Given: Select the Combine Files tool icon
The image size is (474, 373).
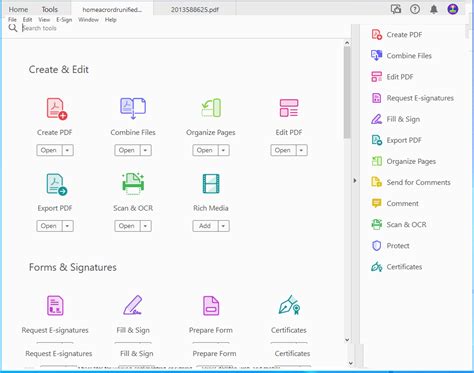Looking at the screenshot, I should pyautogui.click(x=133, y=108).
